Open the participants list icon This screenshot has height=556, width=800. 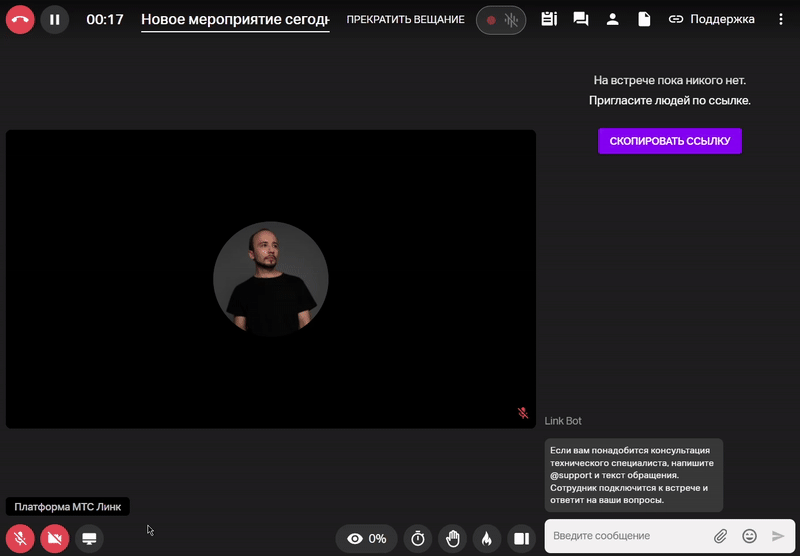tap(613, 19)
